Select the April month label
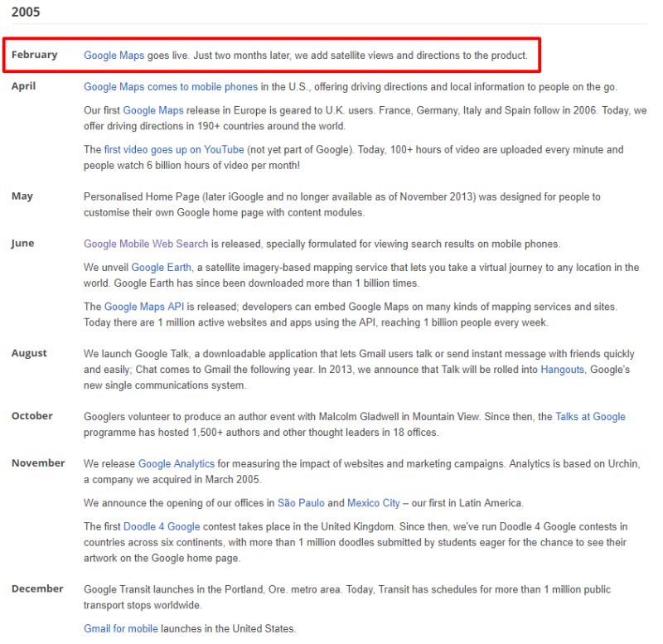The width and height of the screenshot is (663, 644). point(23,86)
